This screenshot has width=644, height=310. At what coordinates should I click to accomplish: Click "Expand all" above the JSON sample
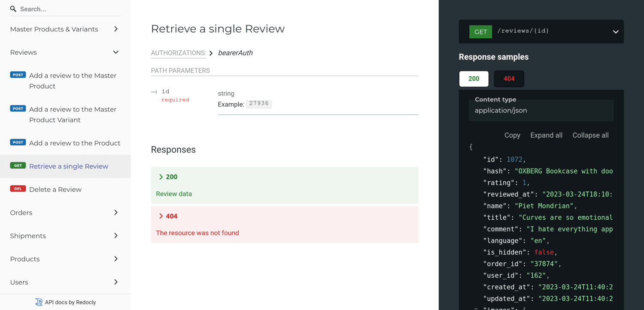[x=546, y=135]
